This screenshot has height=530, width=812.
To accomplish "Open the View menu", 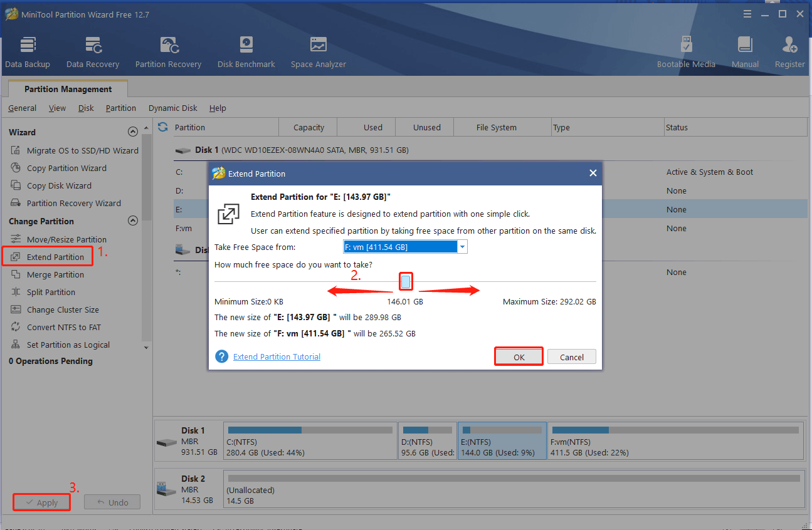I will pyautogui.click(x=57, y=108).
